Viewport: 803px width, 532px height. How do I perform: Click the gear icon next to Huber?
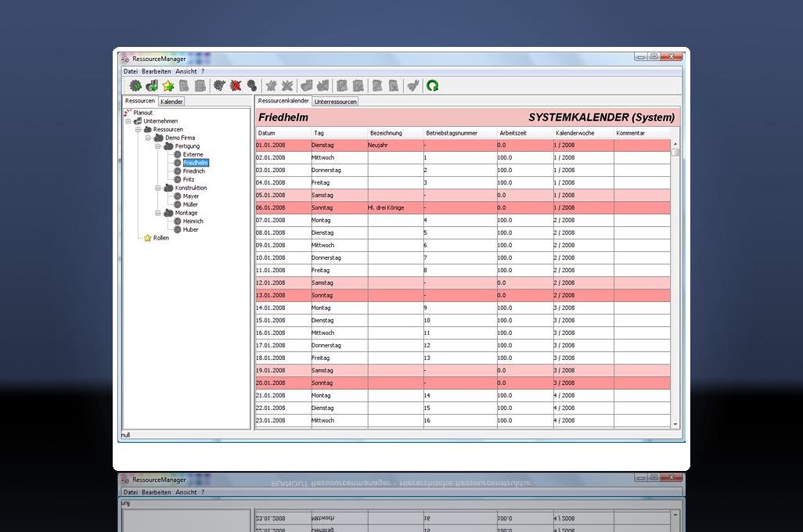coord(177,229)
